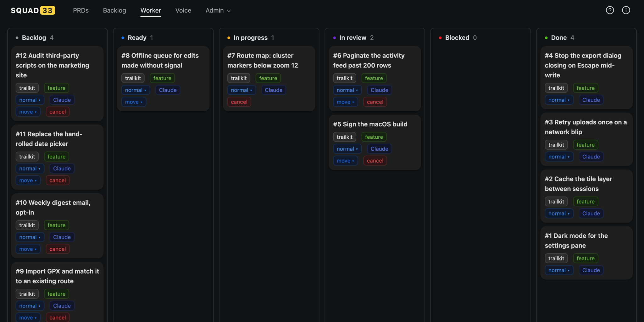The width and height of the screenshot is (644, 322).
Task: Open move dropdown on card #11
Action: click(28, 180)
